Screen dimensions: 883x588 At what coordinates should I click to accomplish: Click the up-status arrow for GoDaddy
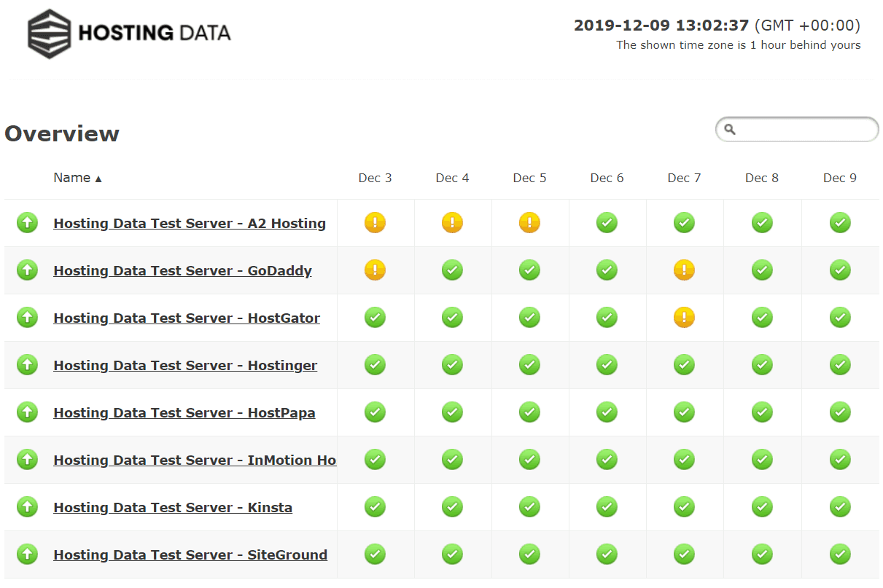pyautogui.click(x=27, y=270)
